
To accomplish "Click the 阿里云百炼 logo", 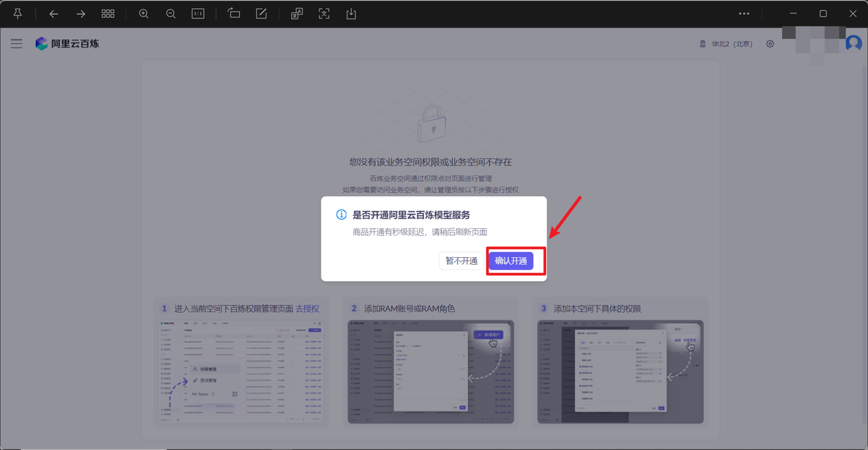I will click(x=67, y=43).
